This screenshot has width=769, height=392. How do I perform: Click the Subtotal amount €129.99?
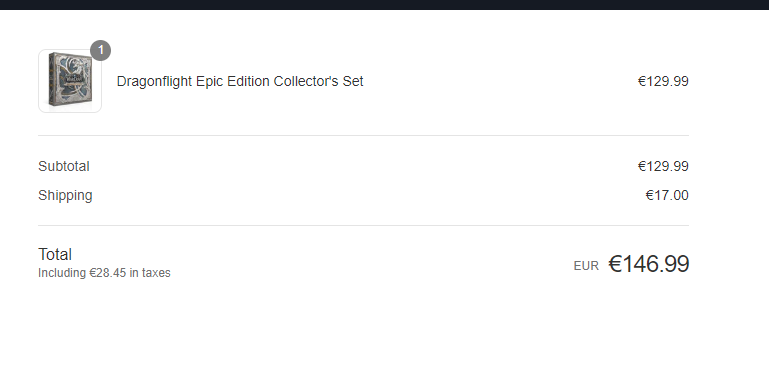click(663, 166)
